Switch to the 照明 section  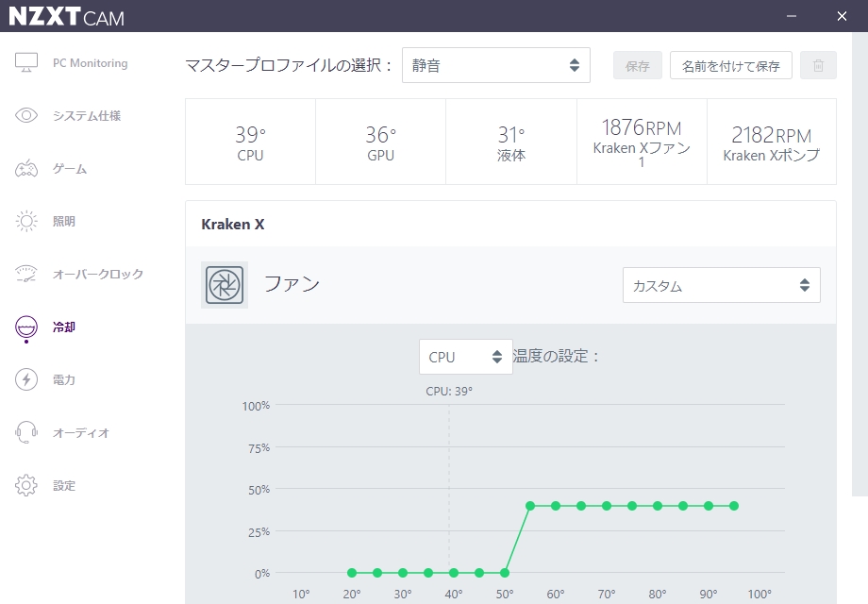[x=63, y=221]
